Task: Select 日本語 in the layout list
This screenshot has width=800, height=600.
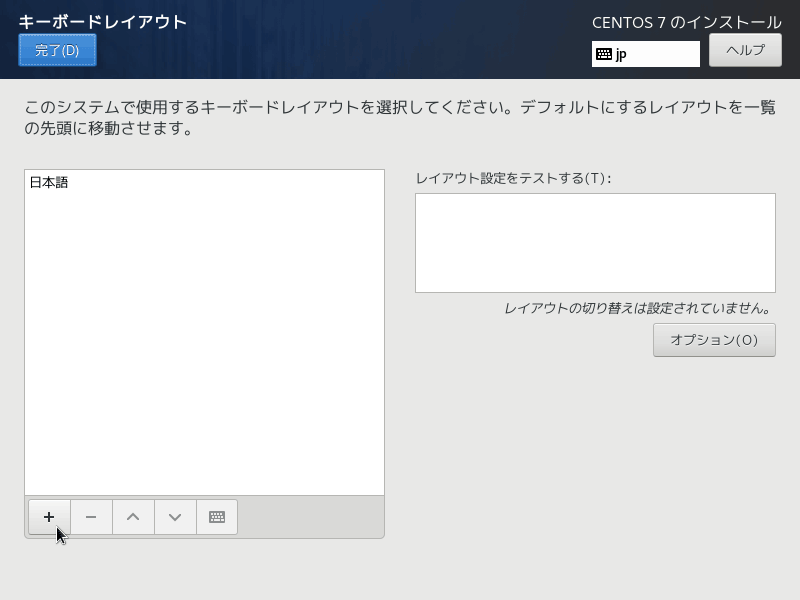Action: coord(49,183)
